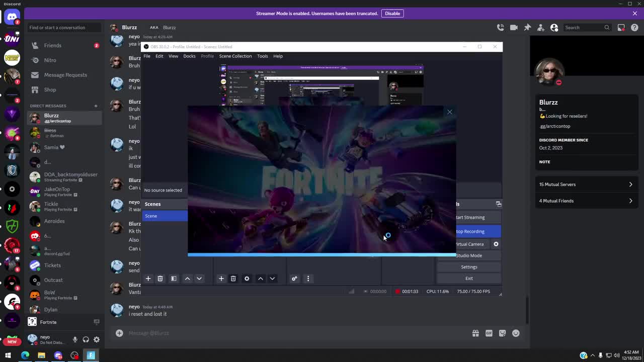This screenshot has height=362, width=644.
Task: Select the Scene item in OBS Scenes list
Action: pyautogui.click(x=165, y=216)
